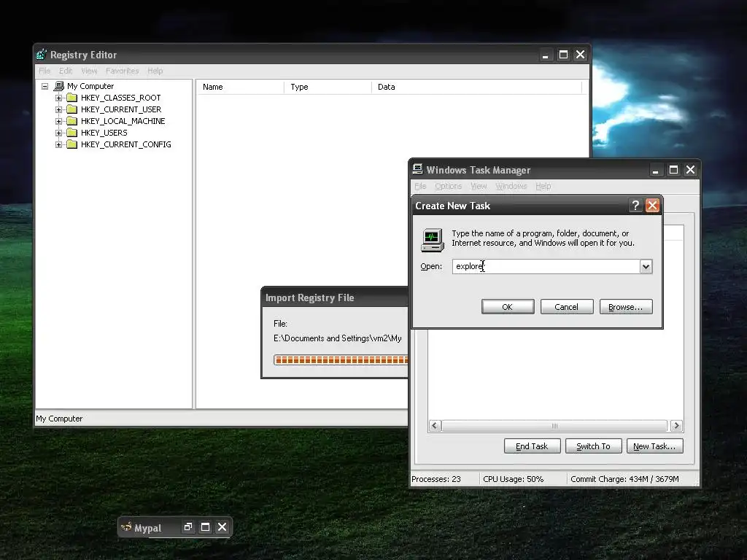This screenshot has height=560, width=747.
Task: Open Registry Editor View menu
Action: [89, 71]
